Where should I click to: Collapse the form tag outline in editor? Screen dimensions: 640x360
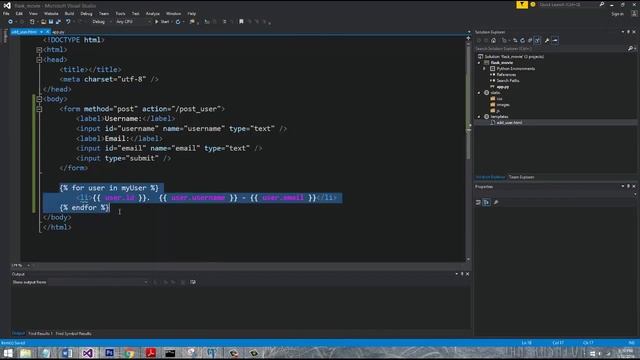tap(39, 109)
